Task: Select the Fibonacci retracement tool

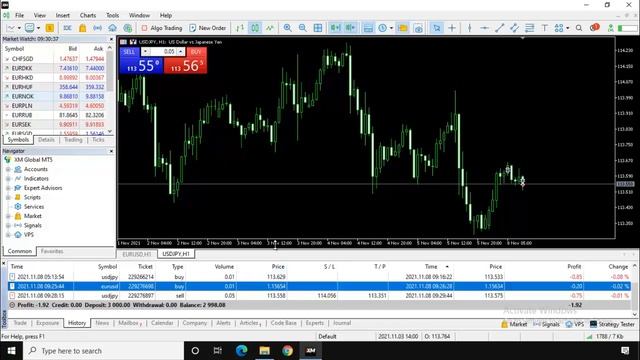Action: coord(529,28)
